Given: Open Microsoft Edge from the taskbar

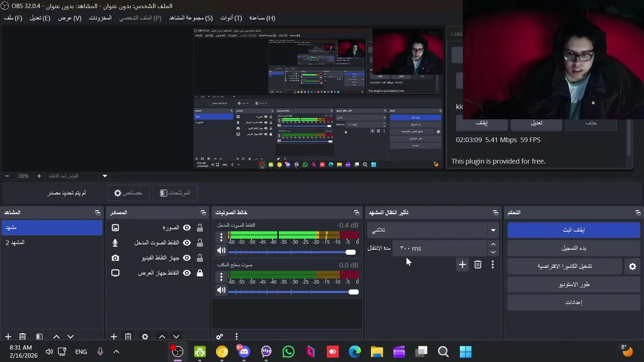Looking at the screenshot, I should point(355,351).
